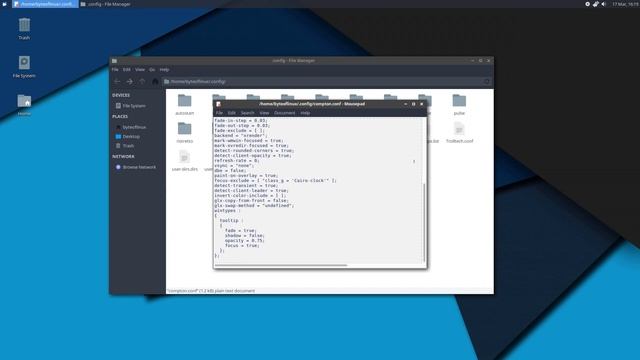
Task: Click the line 'backend = "xrender";'
Action: (x=241, y=136)
